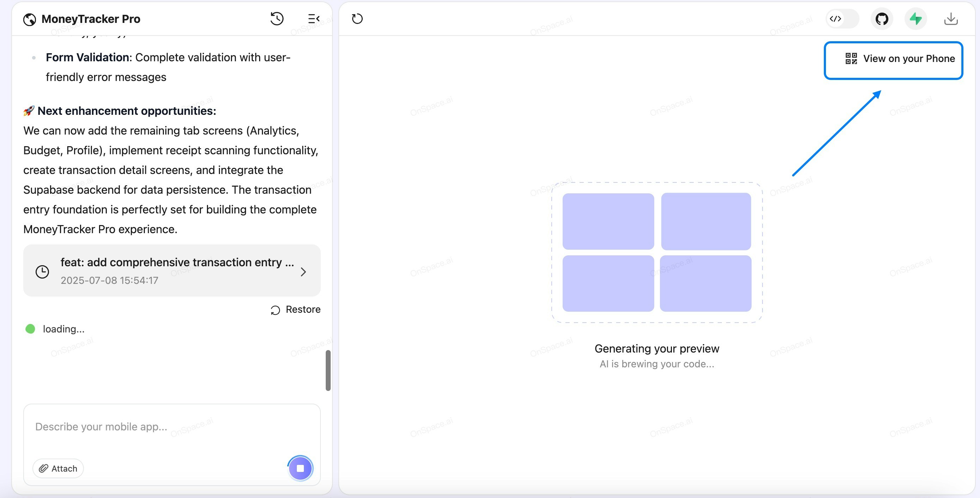Image resolution: width=980 pixels, height=498 pixels.
Task: Click the MoneyTracker Pro globe icon
Action: (29, 19)
